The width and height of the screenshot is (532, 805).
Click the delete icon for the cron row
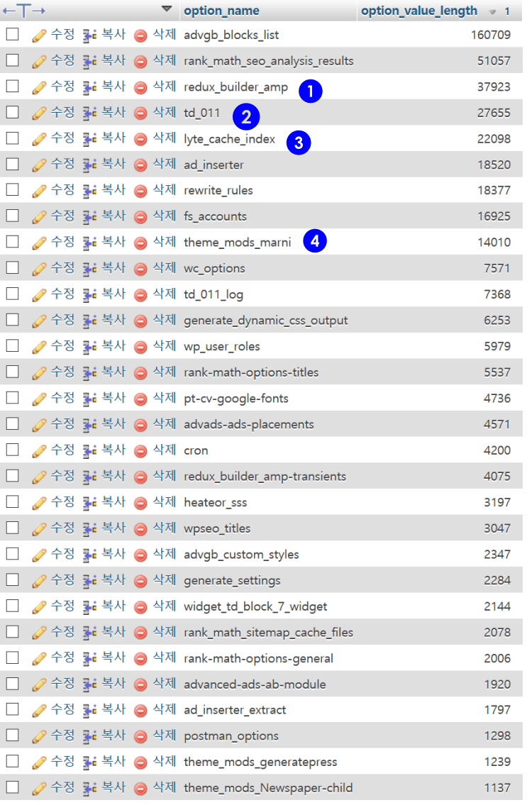click(140, 451)
